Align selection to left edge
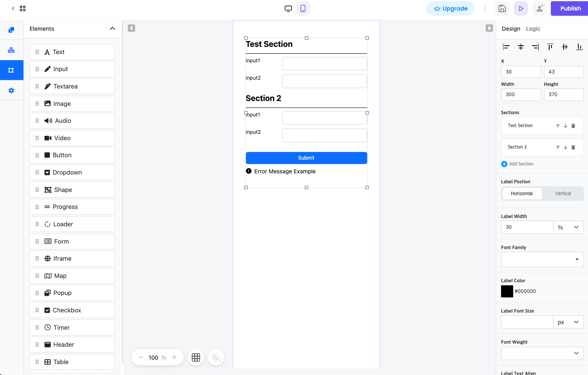Viewport: 588px width, 375px height. [x=506, y=47]
